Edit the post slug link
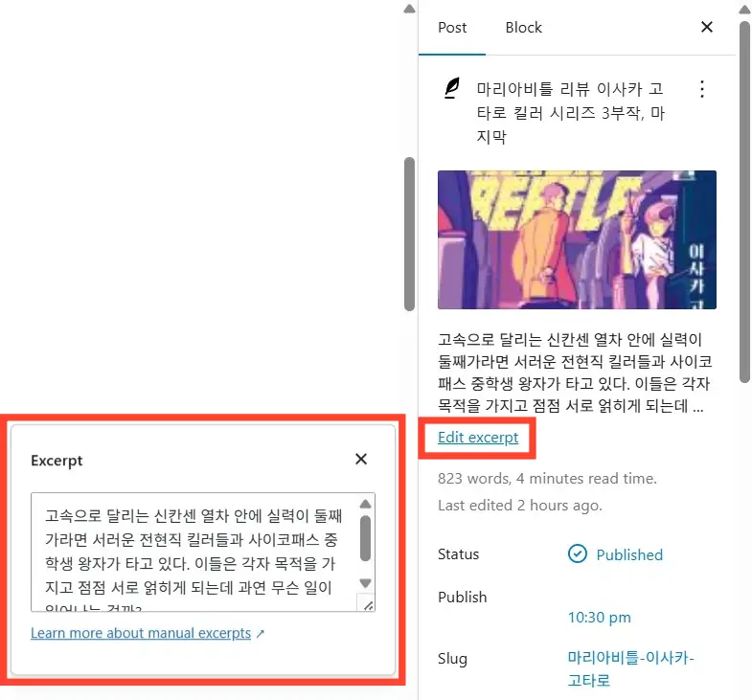The height and width of the screenshot is (700, 752). point(630,668)
